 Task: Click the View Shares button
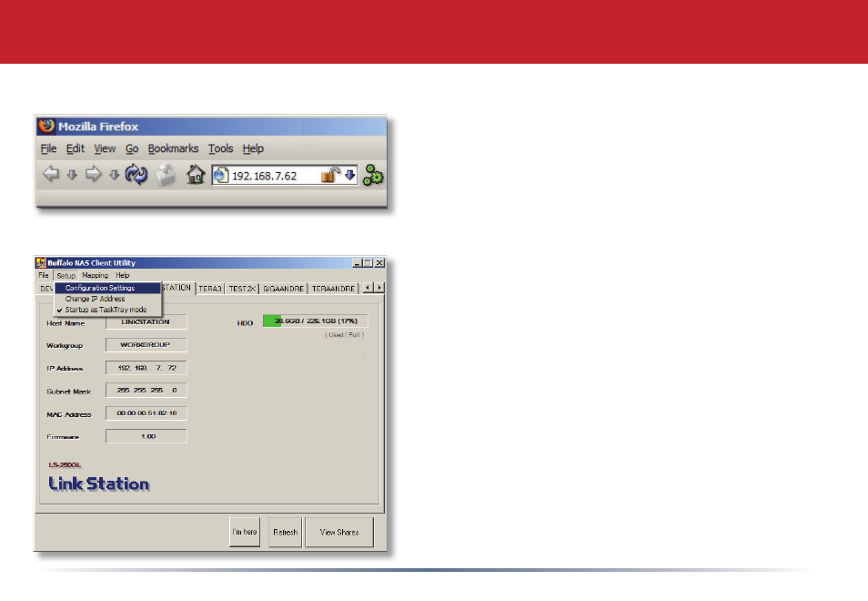click(339, 533)
